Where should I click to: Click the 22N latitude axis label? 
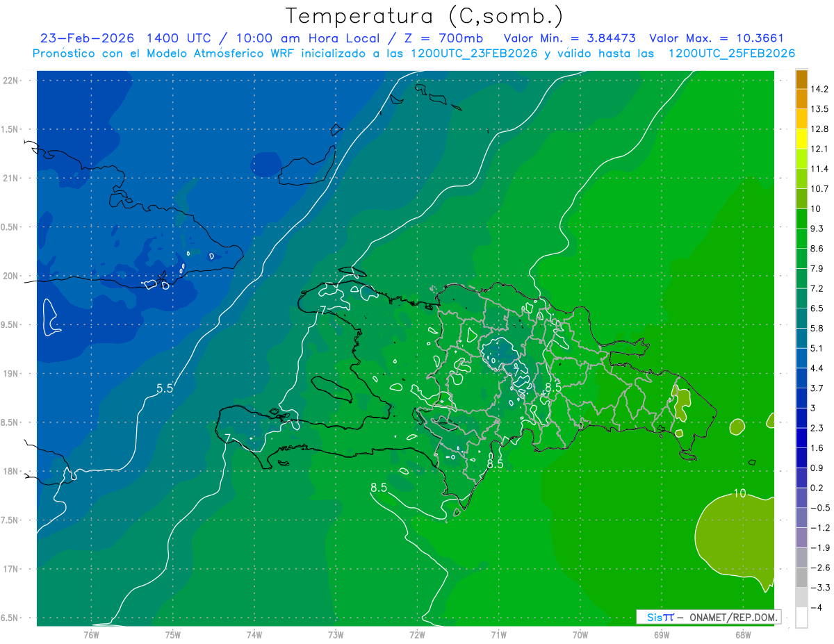12,81
